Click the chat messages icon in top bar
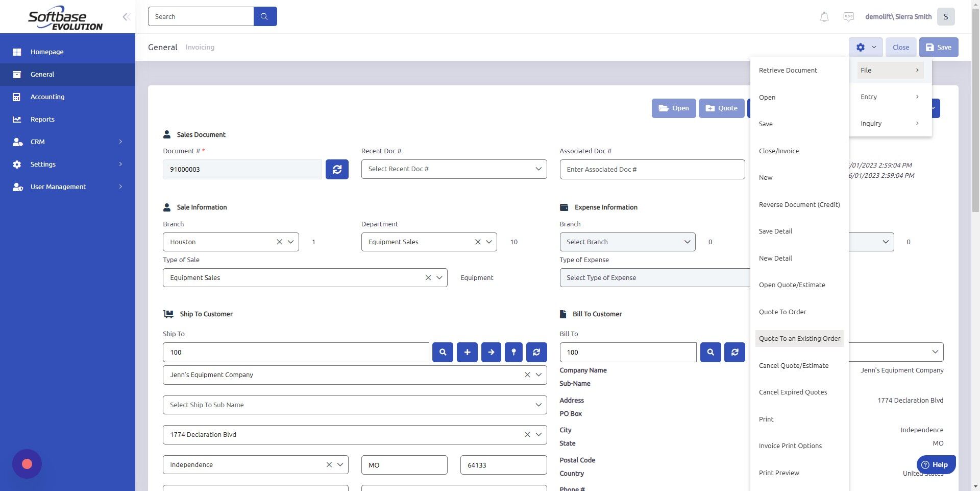This screenshot has height=491, width=980. (x=848, y=16)
